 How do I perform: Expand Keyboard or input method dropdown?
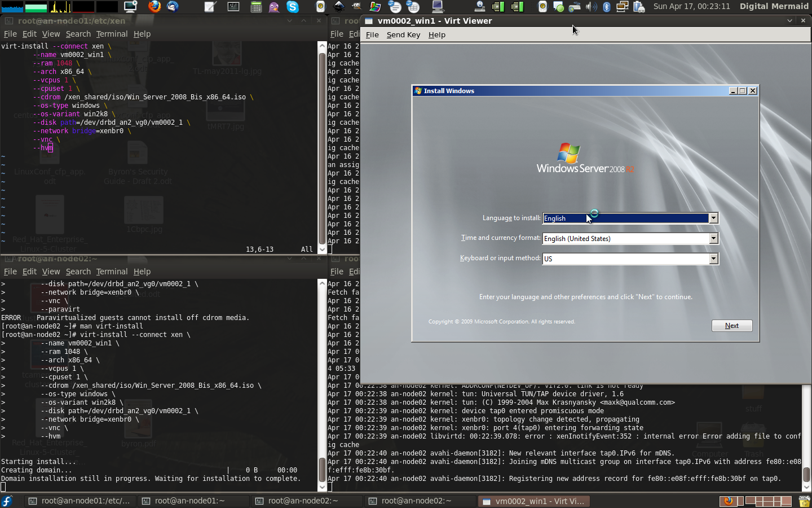tap(713, 259)
